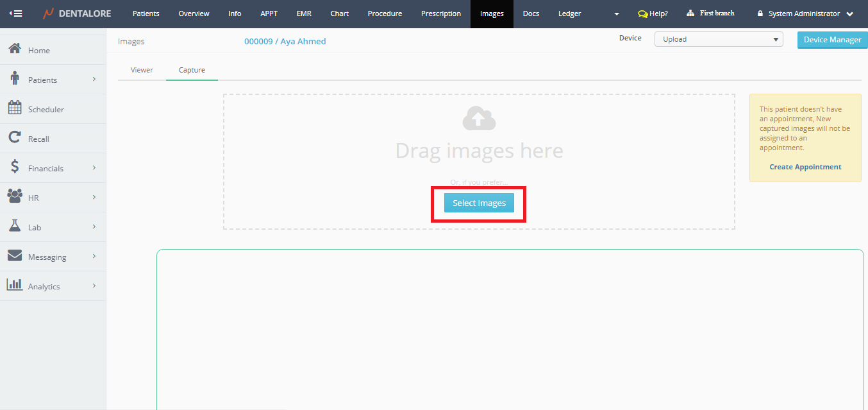Follow the Create Appointment link

tap(805, 167)
